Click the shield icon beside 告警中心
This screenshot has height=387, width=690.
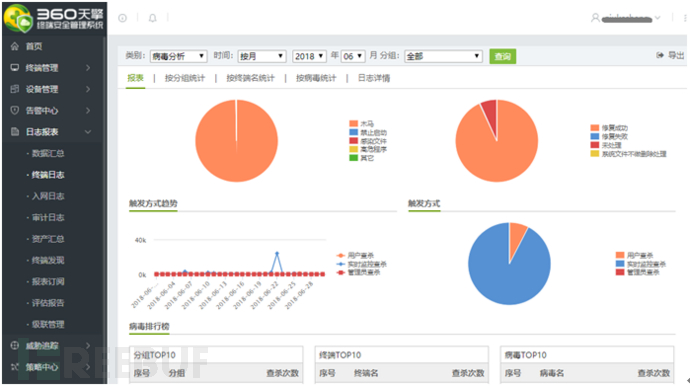click(x=15, y=110)
